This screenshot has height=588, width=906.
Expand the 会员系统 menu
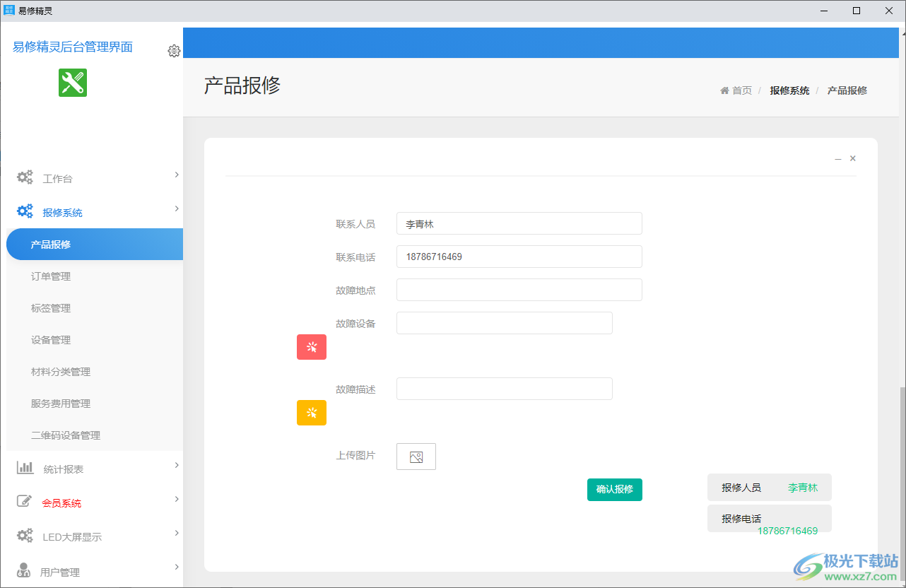point(176,499)
